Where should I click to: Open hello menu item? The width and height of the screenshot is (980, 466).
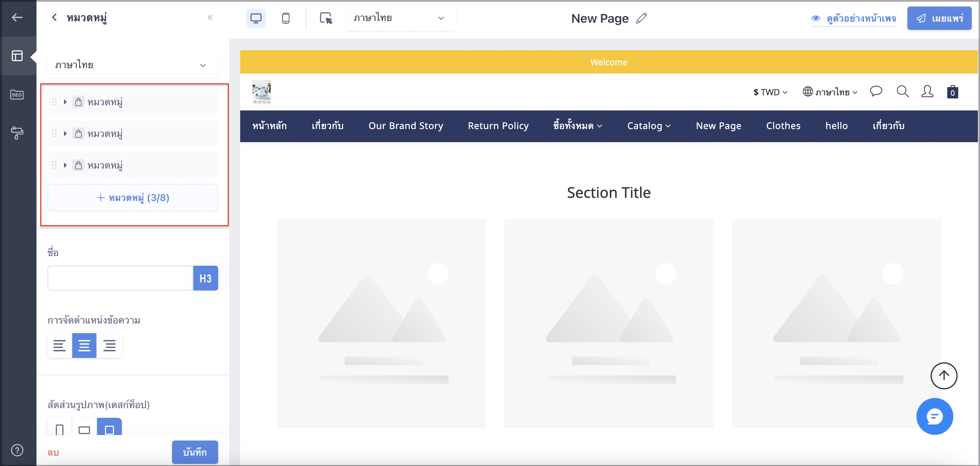coord(836,126)
